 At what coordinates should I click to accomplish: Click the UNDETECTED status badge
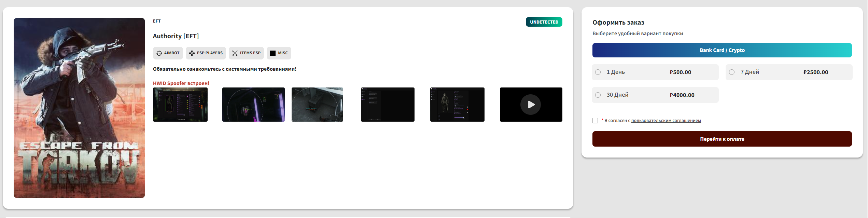[544, 22]
